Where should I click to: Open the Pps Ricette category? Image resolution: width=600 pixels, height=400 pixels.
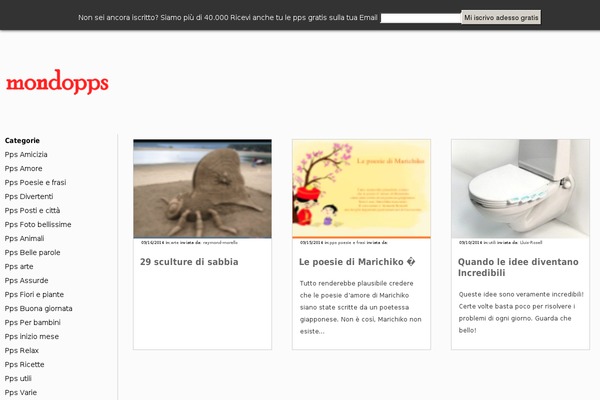[24, 365]
